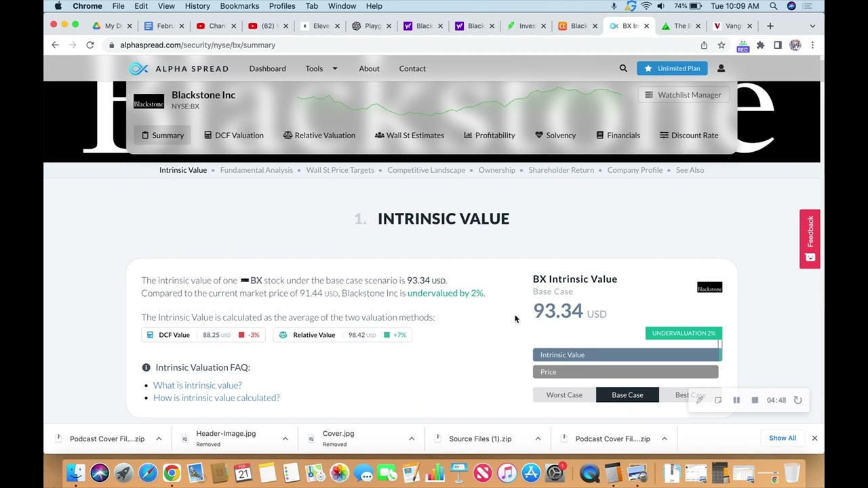Select the Summary tab
This screenshot has height=488, width=868.
click(163, 136)
